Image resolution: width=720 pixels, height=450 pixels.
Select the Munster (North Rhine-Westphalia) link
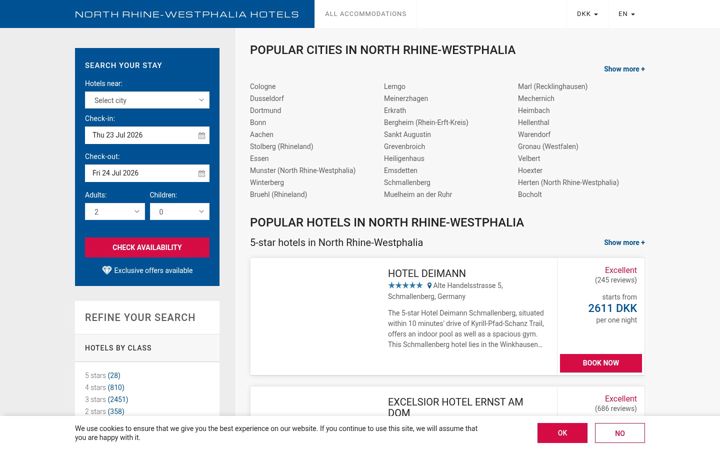(303, 170)
